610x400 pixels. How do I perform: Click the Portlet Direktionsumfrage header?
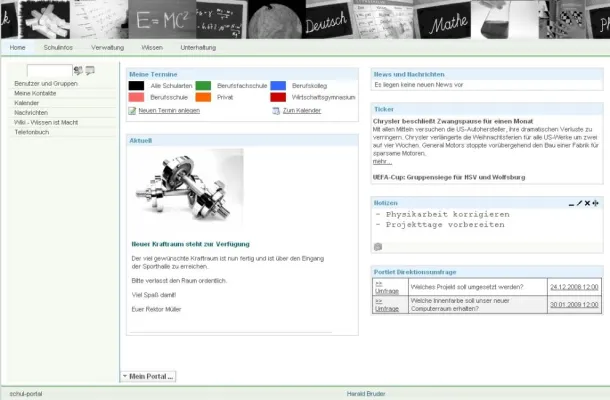click(x=487, y=272)
